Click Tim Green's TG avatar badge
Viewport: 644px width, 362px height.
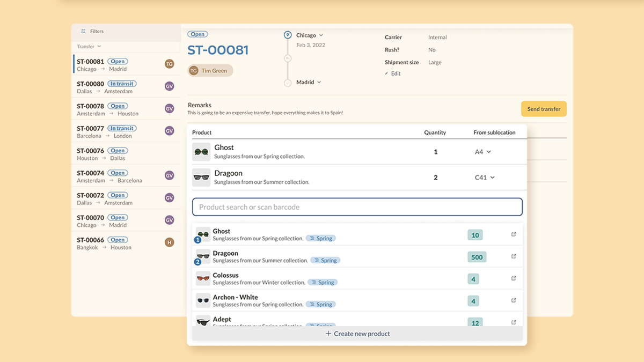(x=194, y=70)
